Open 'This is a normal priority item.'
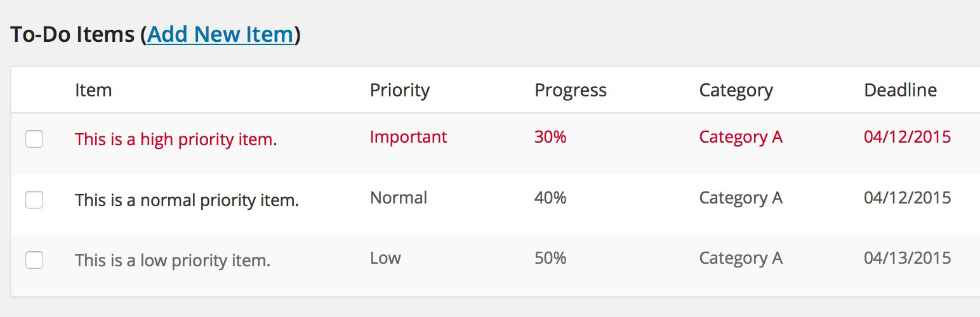980x317 pixels. coord(187,200)
